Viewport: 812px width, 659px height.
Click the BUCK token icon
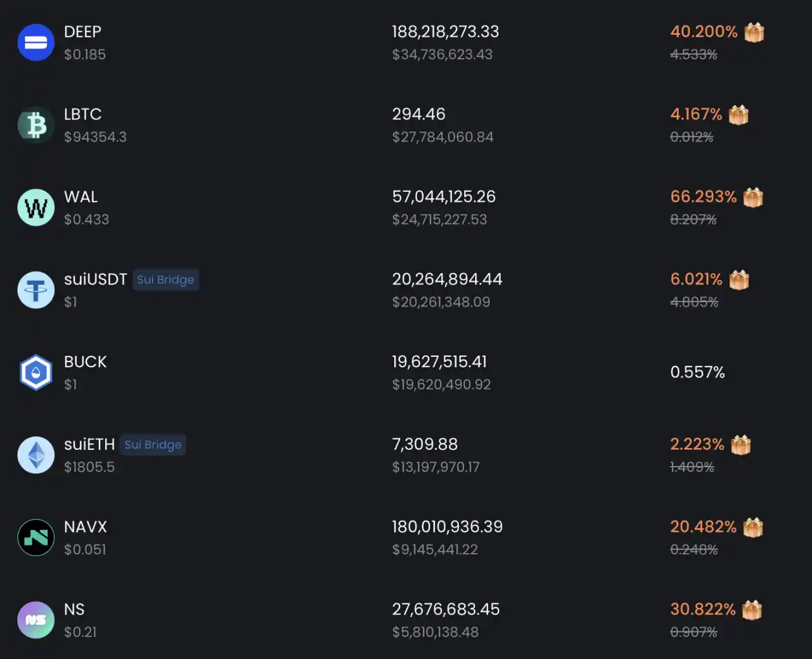click(x=36, y=372)
